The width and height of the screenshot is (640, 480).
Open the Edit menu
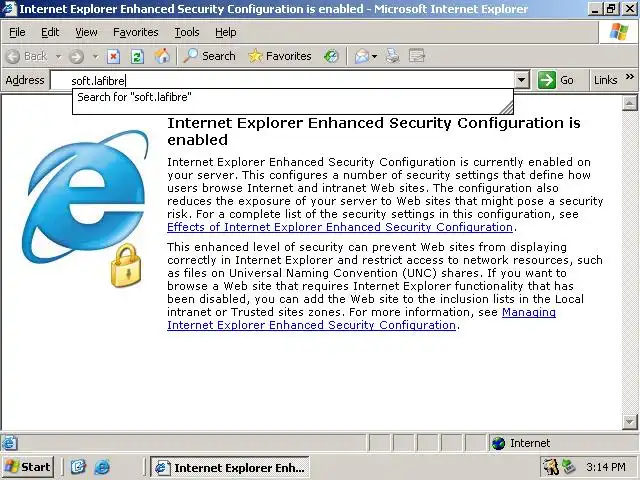(x=50, y=32)
